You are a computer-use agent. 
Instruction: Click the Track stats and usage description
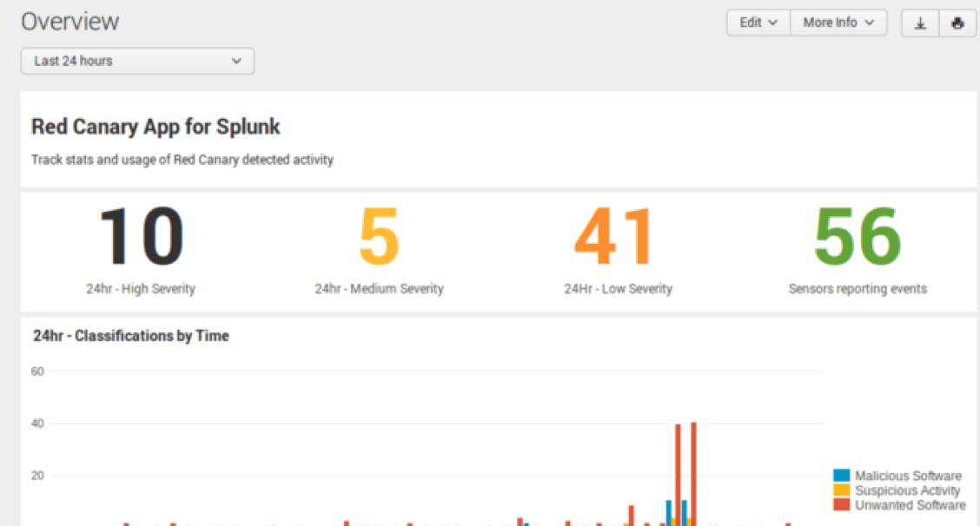(x=182, y=160)
